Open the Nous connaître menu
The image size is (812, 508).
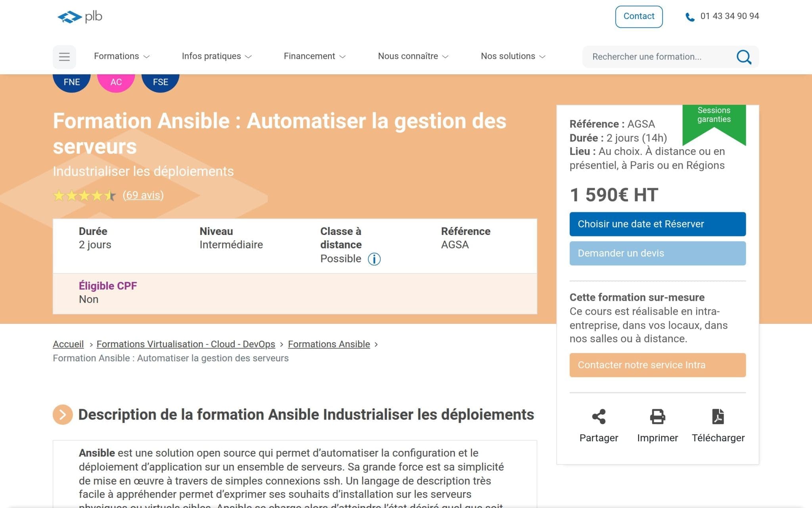pyautogui.click(x=413, y=56)
